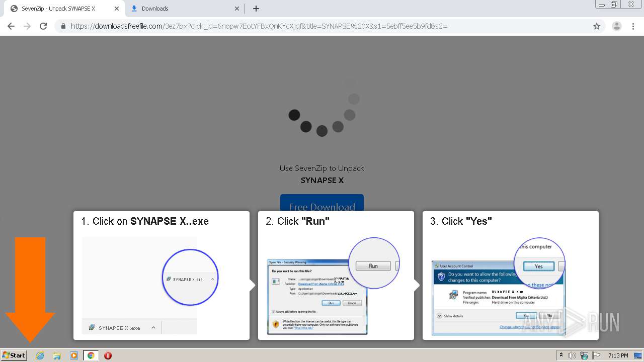The width and height of the screenshot is (644, 362).
Task: Close the Chrome window
Action: (x=631, y=4)
